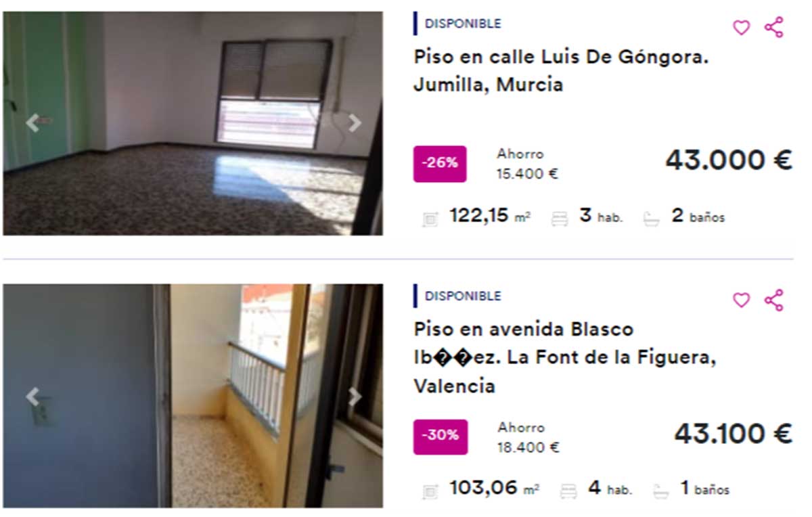Click DISPONIBLE label on first listing

click(x=463, y=23)
